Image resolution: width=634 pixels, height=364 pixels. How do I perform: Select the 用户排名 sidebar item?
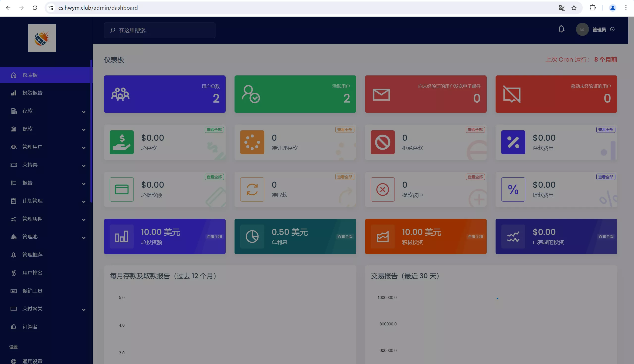pos(32,273)
